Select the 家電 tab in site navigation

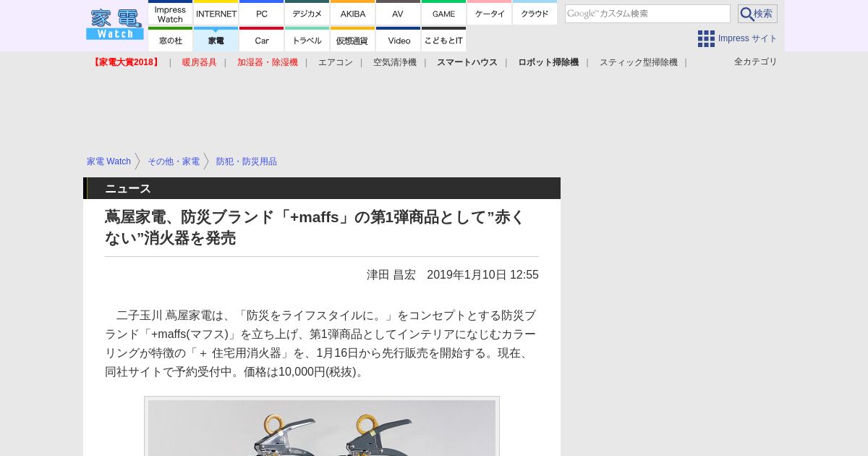point(216,40)
